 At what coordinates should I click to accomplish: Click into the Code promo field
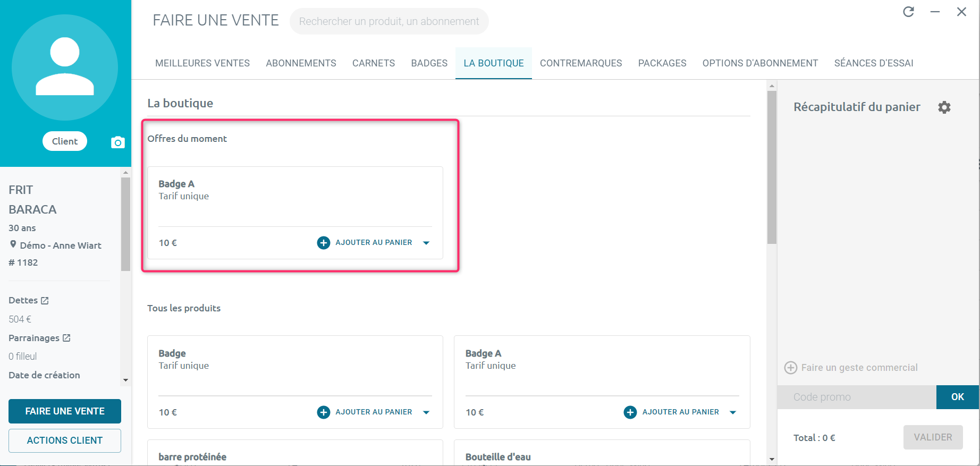857,397
